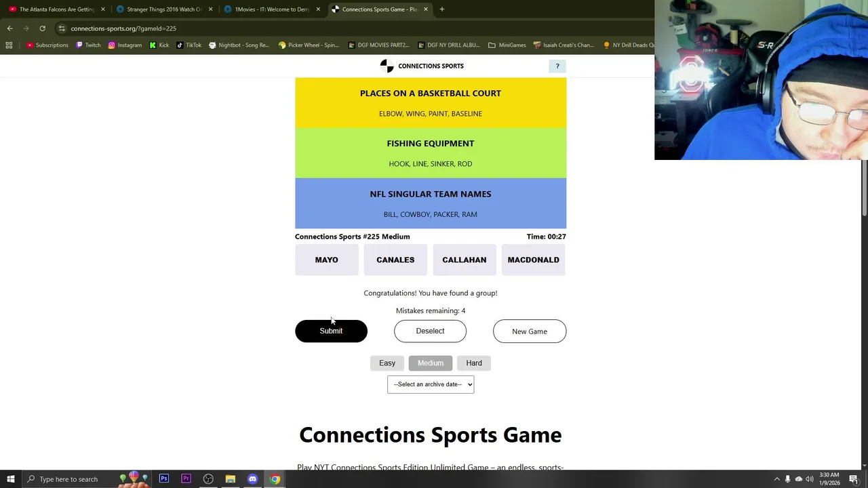
Task: Open site information icon in address bar
Action: (x=62, y=28)
